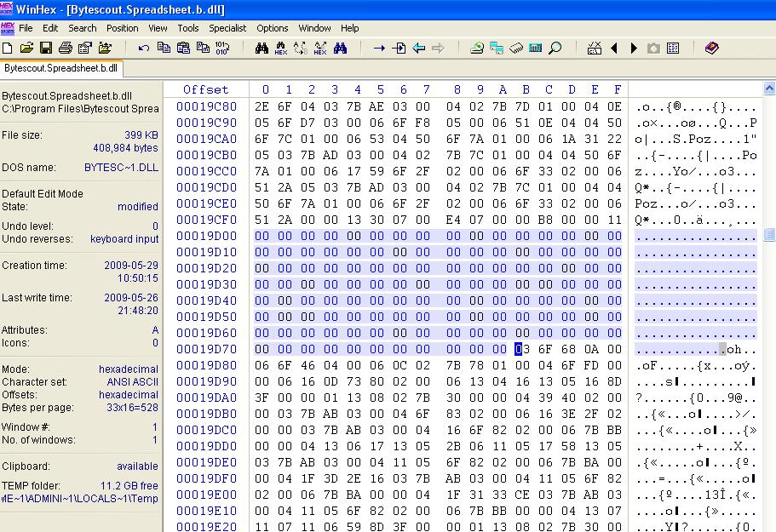Image resolution: width=776 pixels, height=532 pixels.
Task: Click the highlighted 03 byte at 00019D7B
Action: click(522, 349)
